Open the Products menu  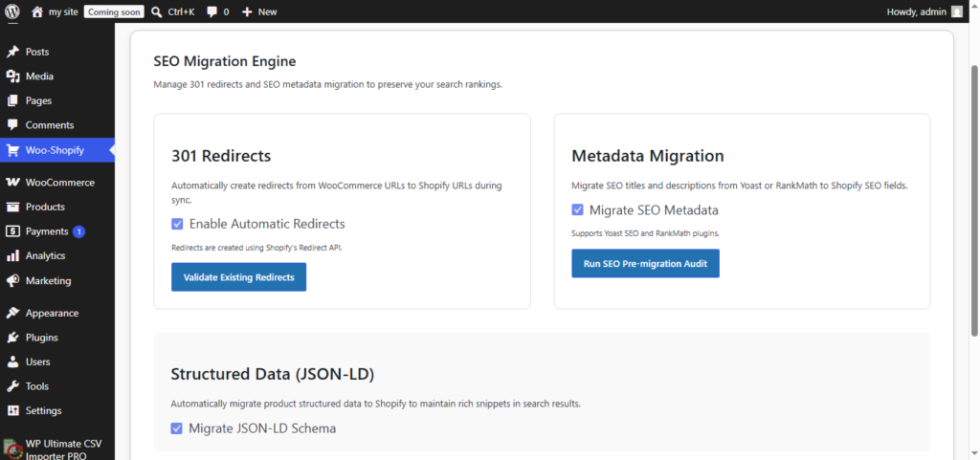click(x=45, y=207)
